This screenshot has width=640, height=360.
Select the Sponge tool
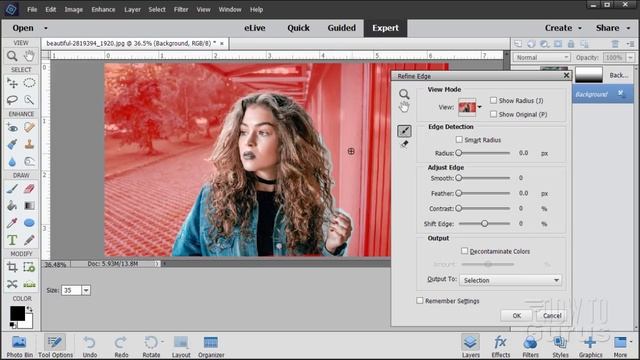(x=29, y=161)
